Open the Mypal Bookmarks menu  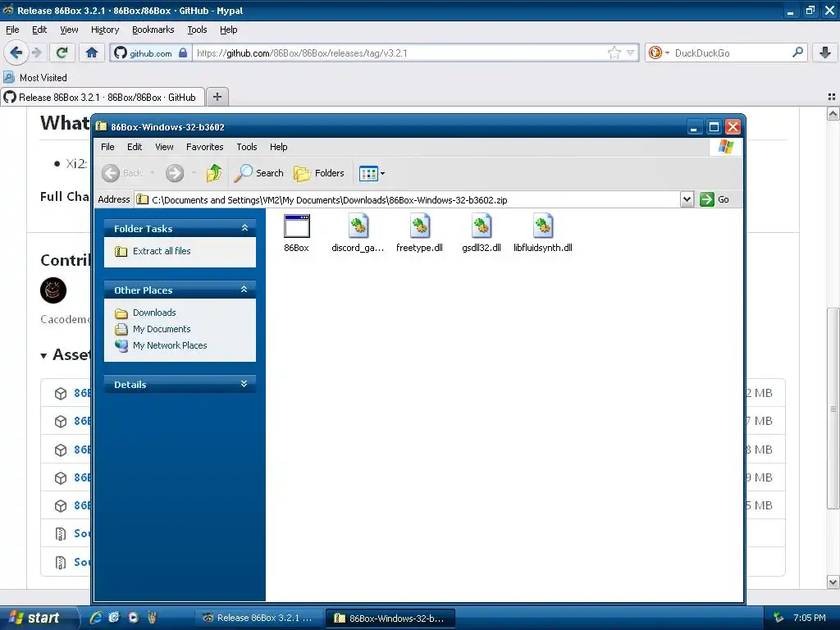pos(153,30)
